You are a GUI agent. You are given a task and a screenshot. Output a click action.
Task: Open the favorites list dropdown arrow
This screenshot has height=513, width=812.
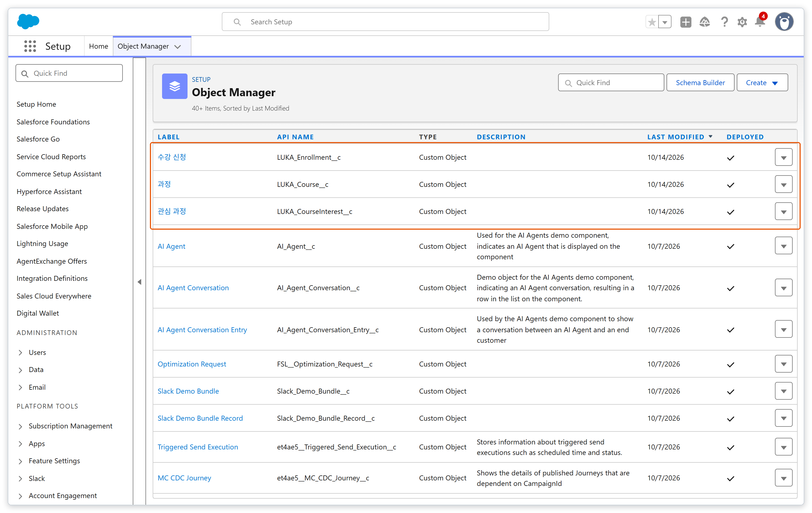pyautogui.click(x=665, y=22)
